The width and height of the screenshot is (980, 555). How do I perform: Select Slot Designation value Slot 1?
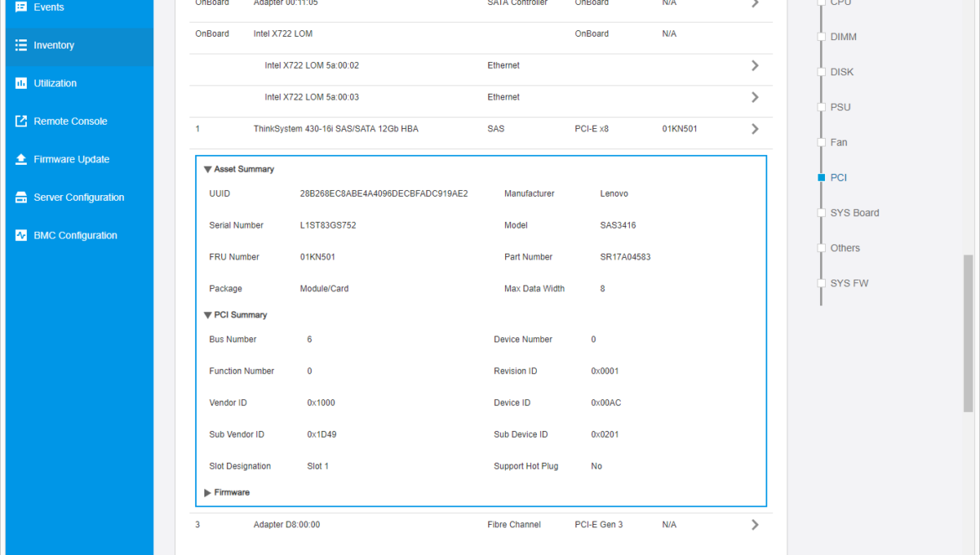pos(317,466)
